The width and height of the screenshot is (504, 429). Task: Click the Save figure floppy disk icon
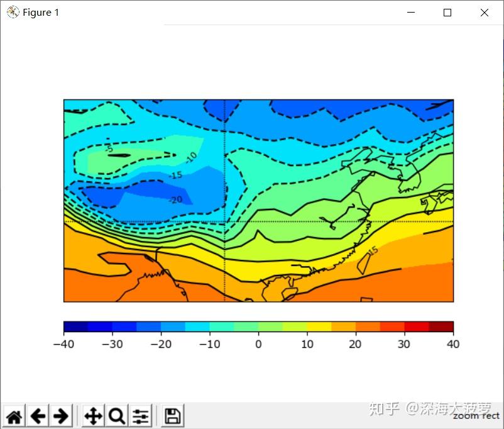pyautogui.click(x=172, y=416)
